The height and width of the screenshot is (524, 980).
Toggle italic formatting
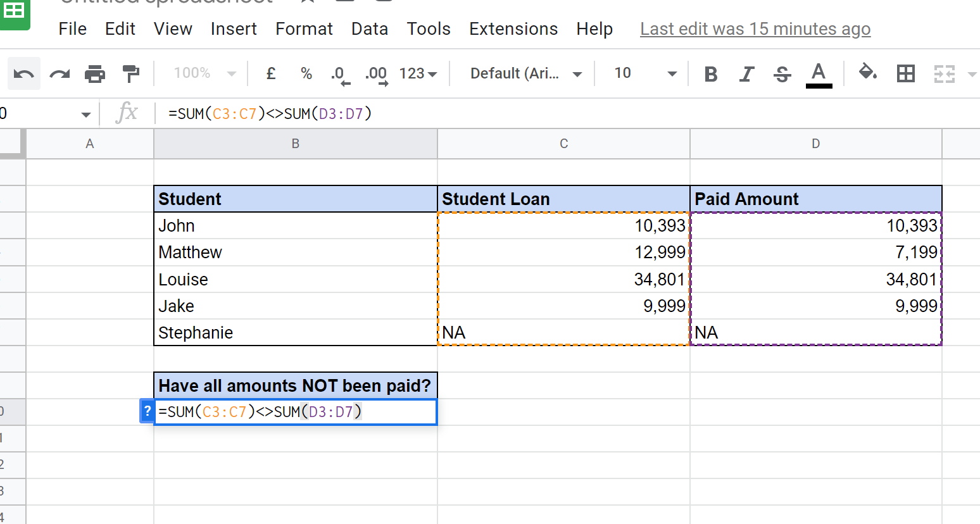point(746,73)
